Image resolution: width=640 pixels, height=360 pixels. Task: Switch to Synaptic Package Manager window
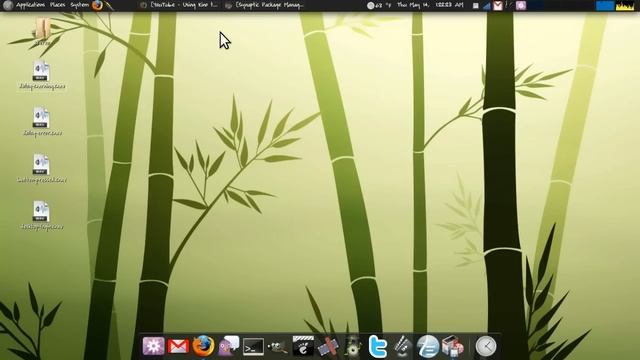[265, 5]
